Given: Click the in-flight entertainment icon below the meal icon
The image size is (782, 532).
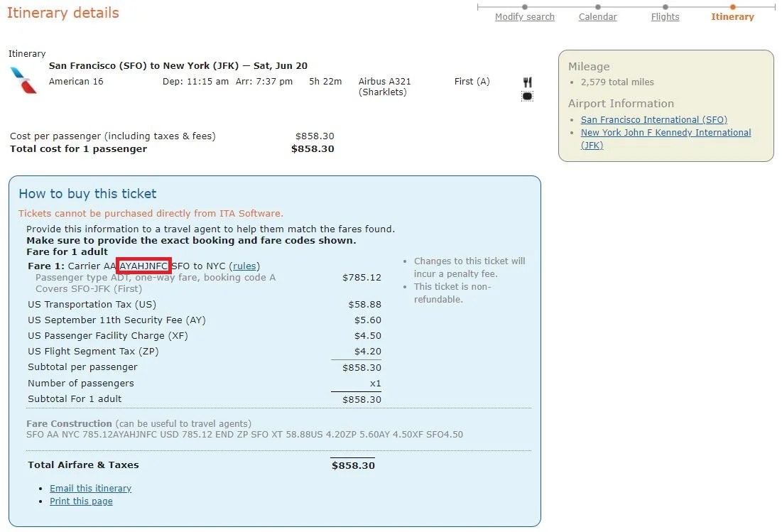Looking at the screenshot, I should point(527,95).
